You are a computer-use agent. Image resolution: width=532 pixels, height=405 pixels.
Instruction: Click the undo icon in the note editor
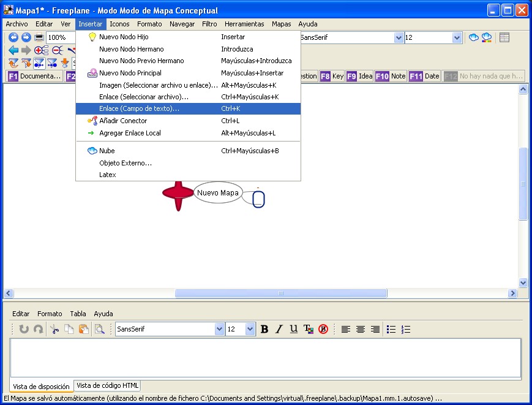point(23,329)
